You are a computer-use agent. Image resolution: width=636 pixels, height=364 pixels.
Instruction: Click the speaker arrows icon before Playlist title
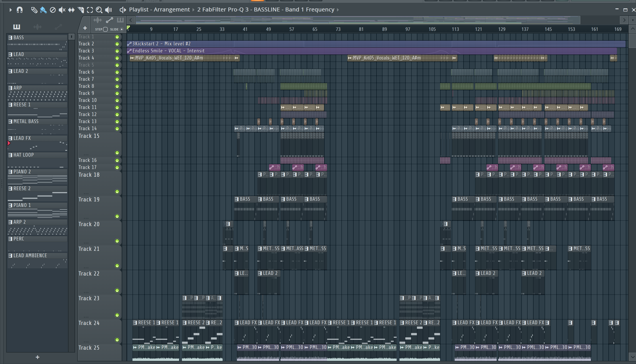[122, 10]
